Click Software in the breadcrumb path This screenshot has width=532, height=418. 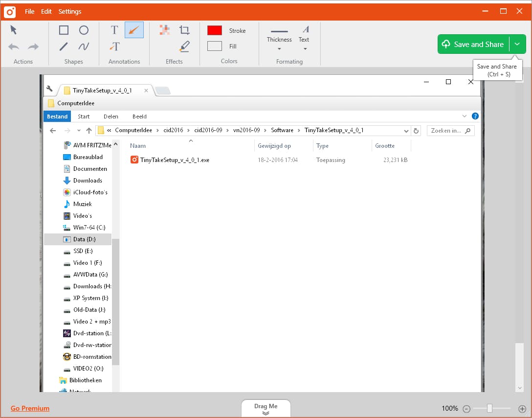coord(282,130)
